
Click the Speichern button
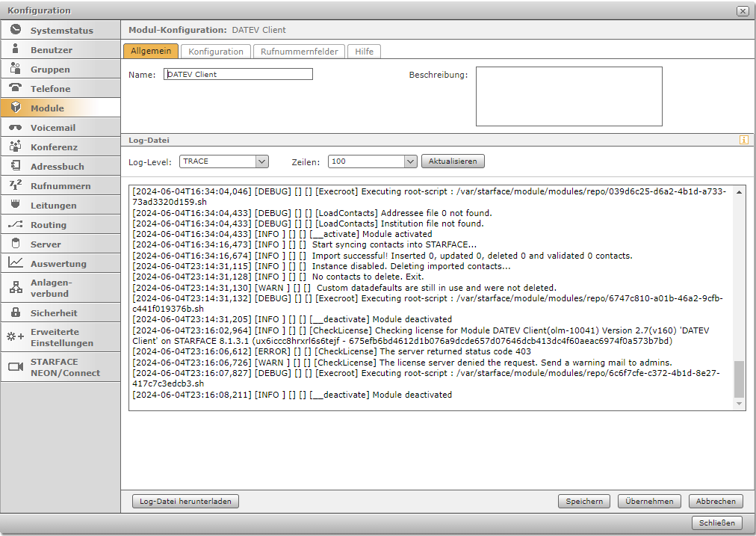pos(583,502)
